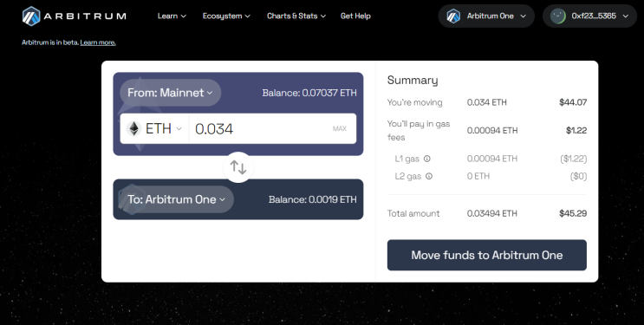Viewport: 644px width, 325px height.
Task: Open the ETH token selector
Action: 154,128
